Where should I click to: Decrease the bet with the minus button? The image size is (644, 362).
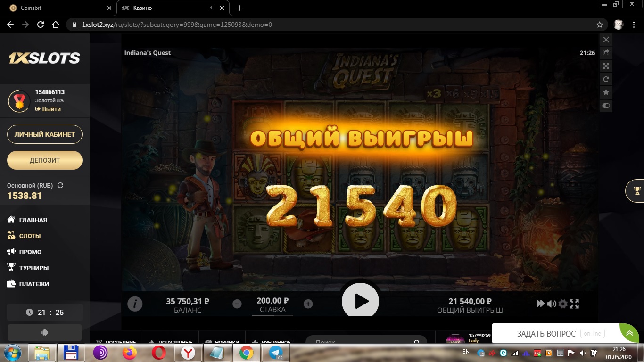tap(237, 304)
